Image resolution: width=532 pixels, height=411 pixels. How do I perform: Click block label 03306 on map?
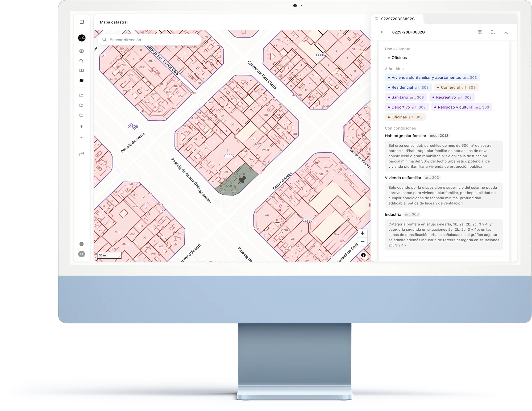click(x=320, y=55)
